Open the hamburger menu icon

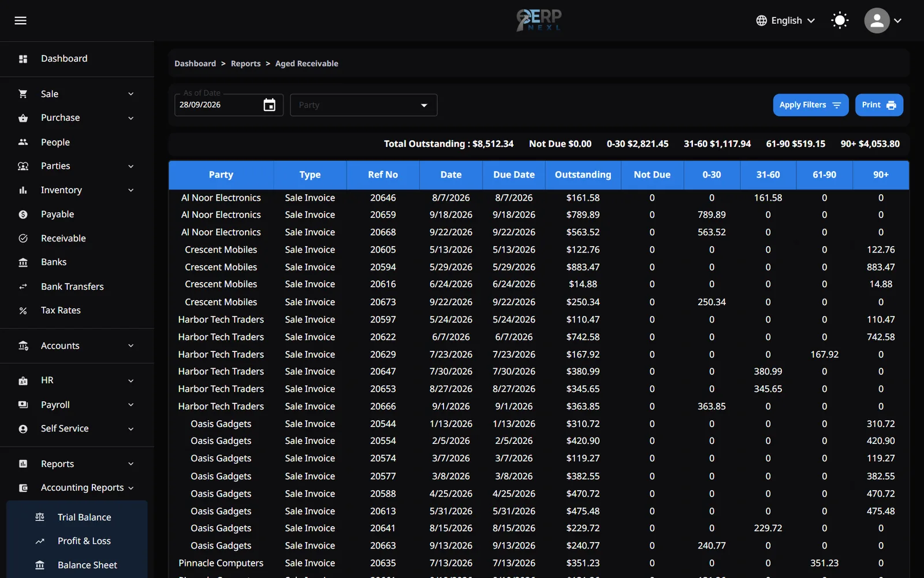tap(21, 21)
